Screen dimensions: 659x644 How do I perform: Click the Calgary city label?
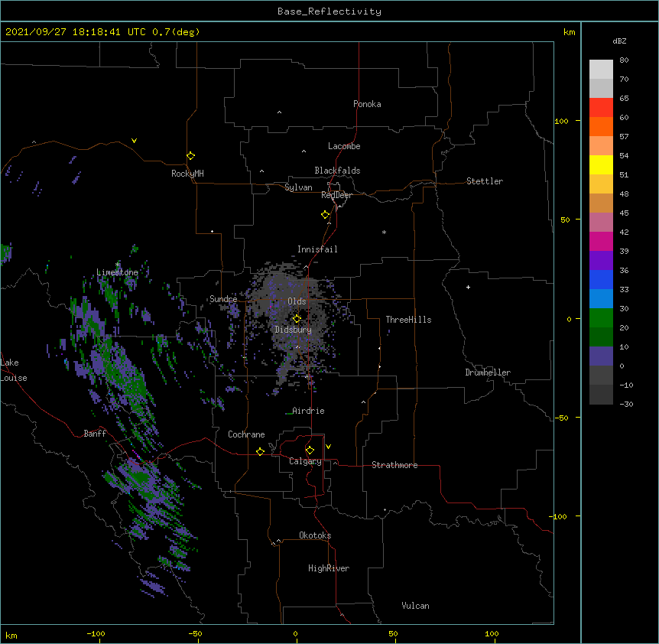305,461
